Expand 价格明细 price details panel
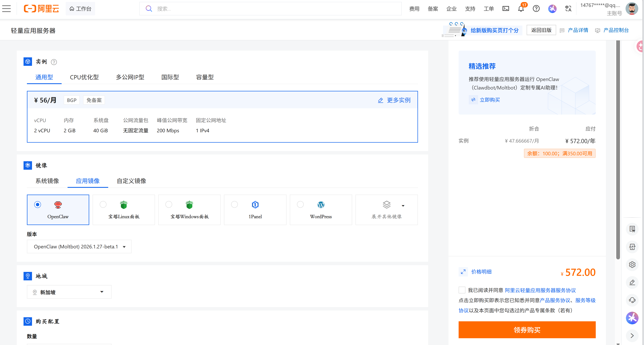 click(481, 272)
